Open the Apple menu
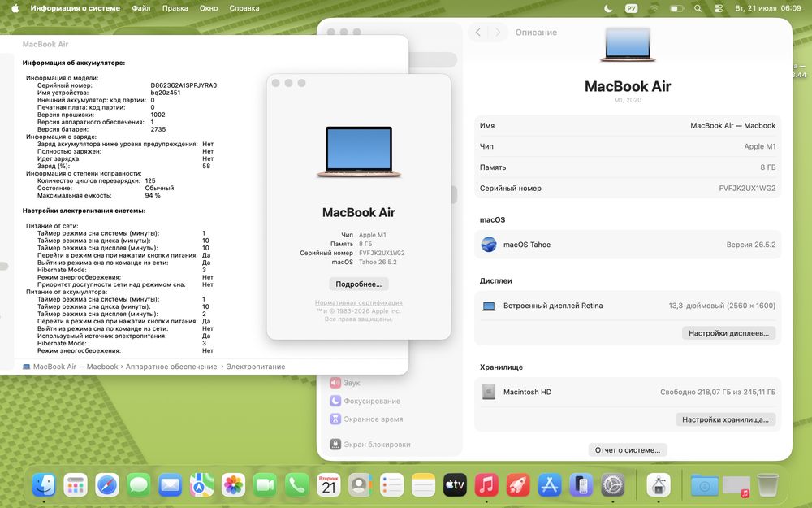 15,8
